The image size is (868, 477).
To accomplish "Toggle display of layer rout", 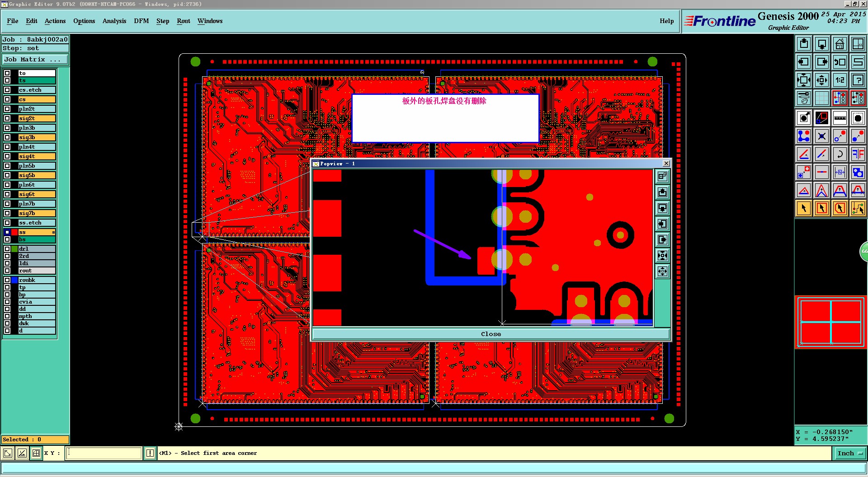I will coord(7,271).
